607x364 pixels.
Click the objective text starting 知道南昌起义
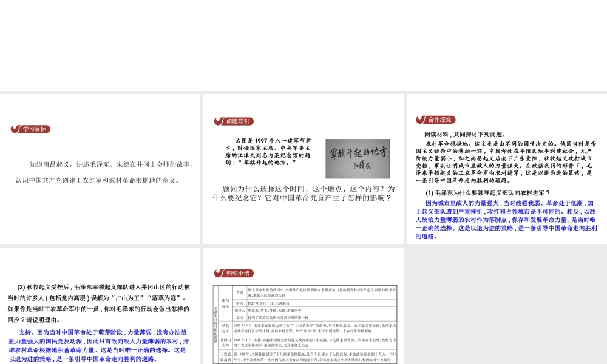pyautogui.click(x=104, y=172)
